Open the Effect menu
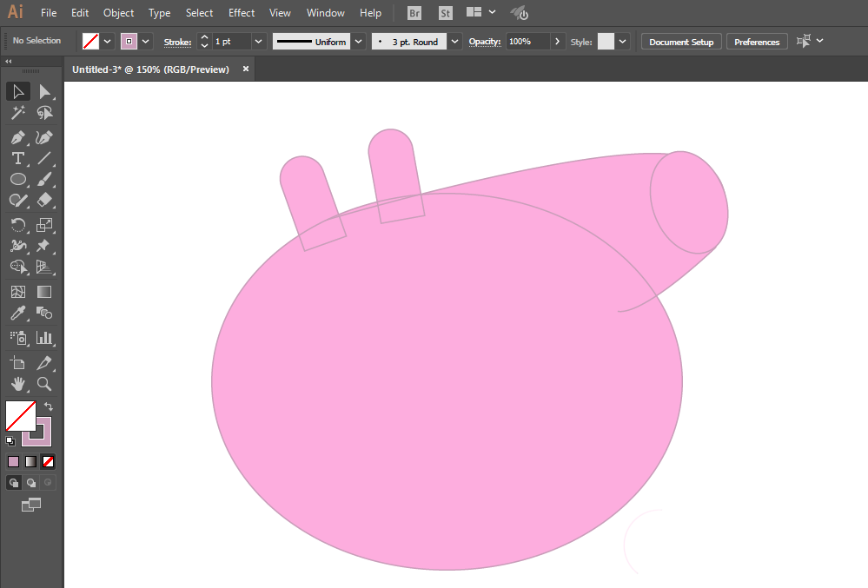The width and height of the screenshot is (868, 588). pyautogui.click(x=242, y=13)
